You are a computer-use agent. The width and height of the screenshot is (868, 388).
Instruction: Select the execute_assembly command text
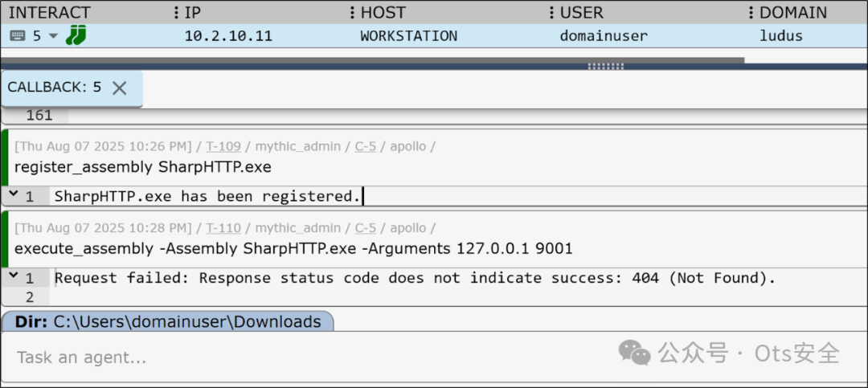pyautogui.click(x=293, y=248)
